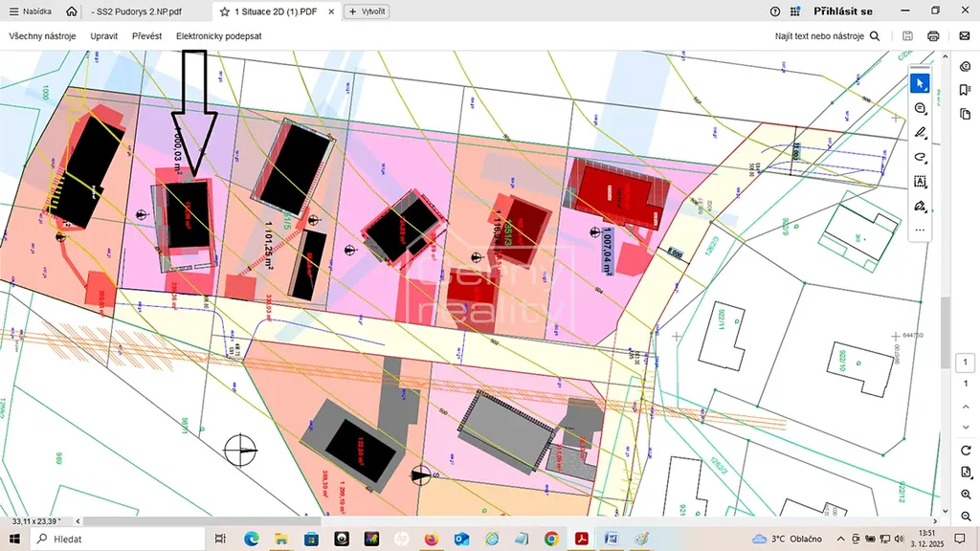The width and height of the screenshot is (980, 551).
Task: Expand the three-dots more tools option
Action: click(920, 230)
